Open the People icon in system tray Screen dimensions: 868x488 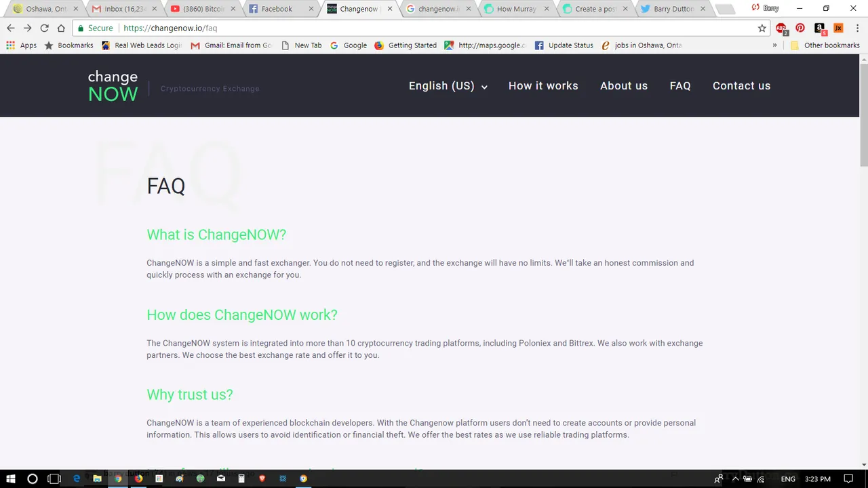point(718,479)
